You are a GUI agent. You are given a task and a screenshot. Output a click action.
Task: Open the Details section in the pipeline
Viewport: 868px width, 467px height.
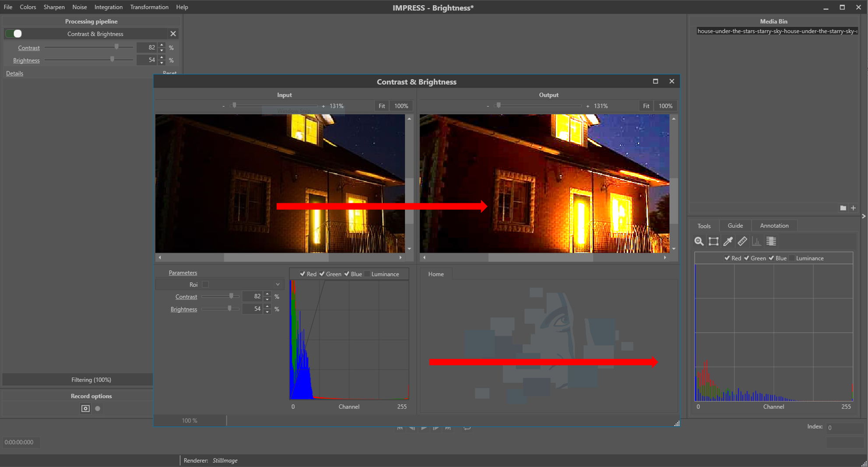click(14, 73)
